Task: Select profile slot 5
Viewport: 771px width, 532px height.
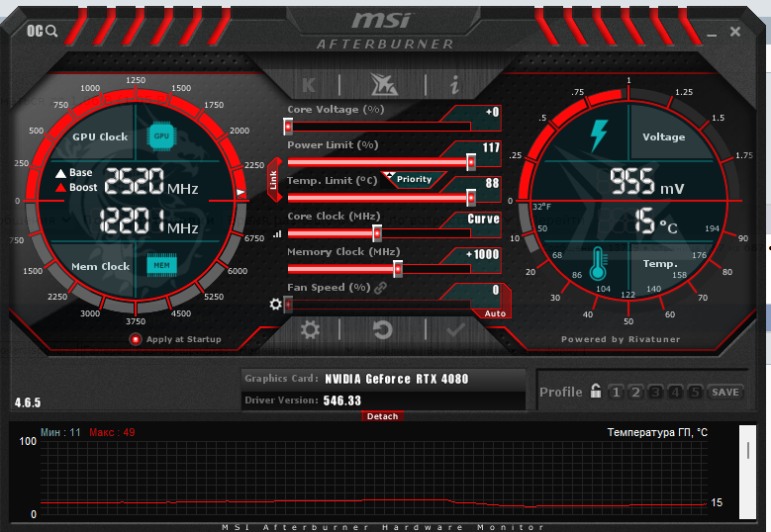Action: click(x=694, y=392)
